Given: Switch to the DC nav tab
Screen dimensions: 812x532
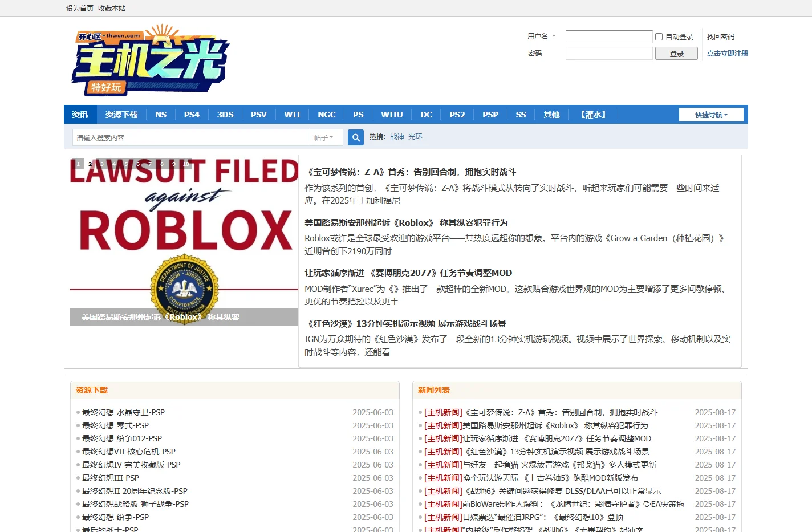Looking at the screenshot, I should point(427,115).
